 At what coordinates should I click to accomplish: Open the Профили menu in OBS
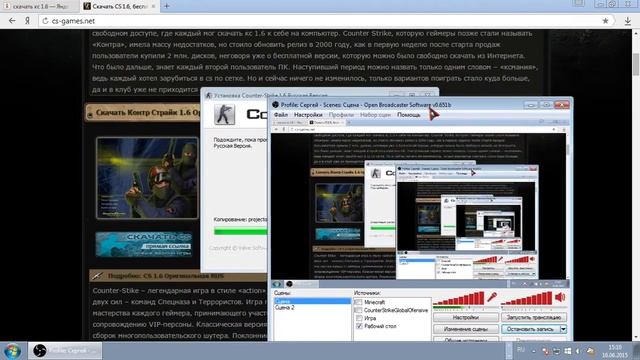point(341,115)
